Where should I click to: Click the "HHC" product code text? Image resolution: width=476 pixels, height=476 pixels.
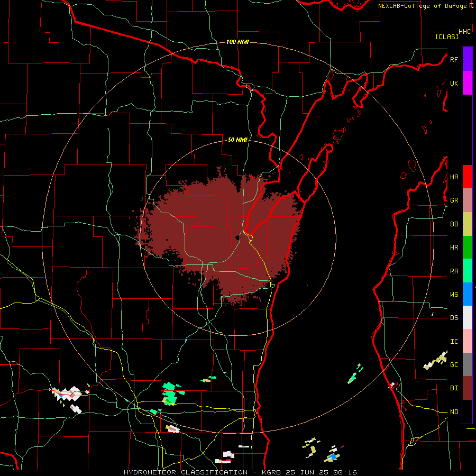pyautogui.click(x=465, y=32)
